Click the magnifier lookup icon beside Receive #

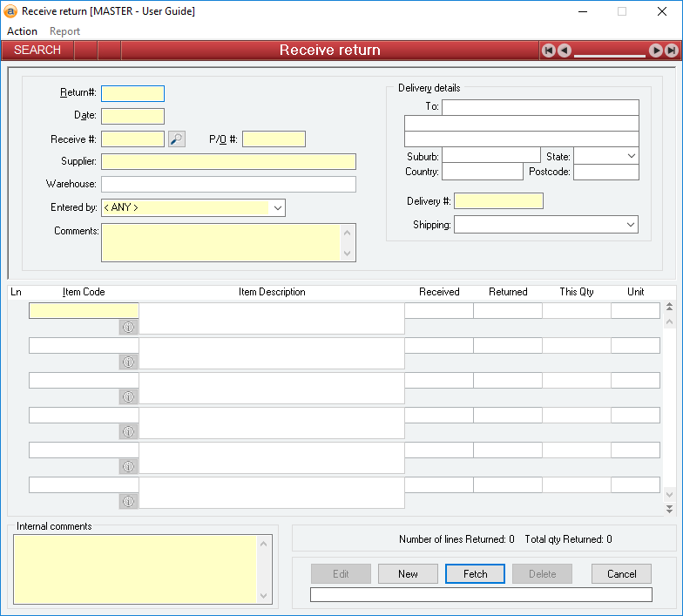pyautogui.click(x=177, y=139)
